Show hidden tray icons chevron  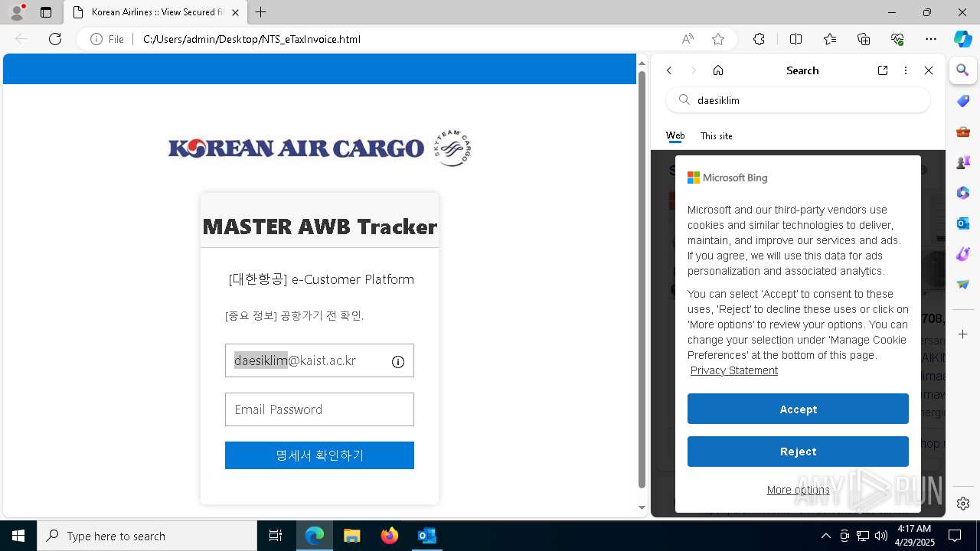tap(825, 536)
